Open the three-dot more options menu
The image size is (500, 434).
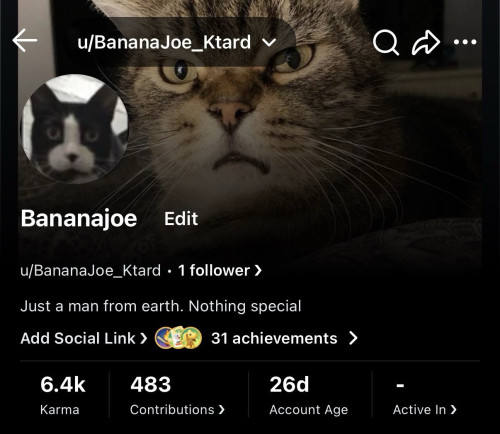[x=465, y=42]
